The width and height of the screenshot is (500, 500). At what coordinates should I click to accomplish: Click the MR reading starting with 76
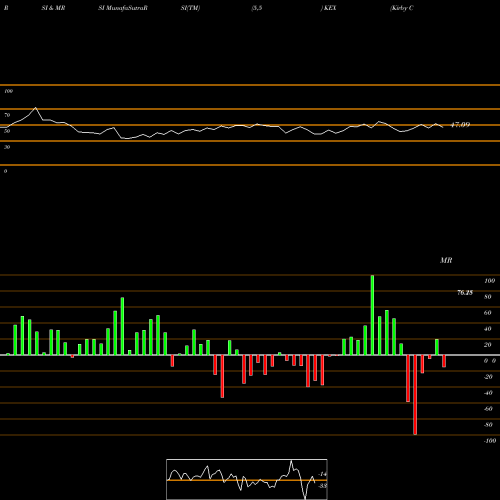pos(465,293)
